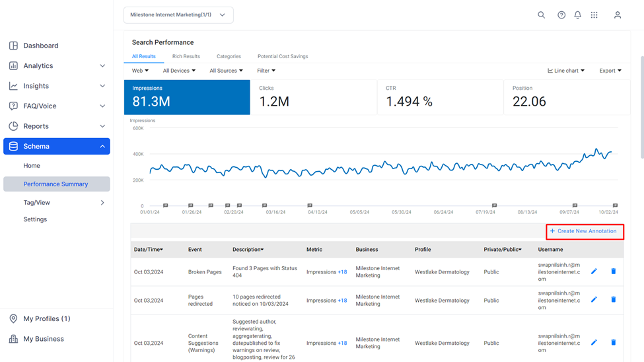Open the All Devices dropdown
This screenshot has height=362, width=644.
[x=179, y=71]
